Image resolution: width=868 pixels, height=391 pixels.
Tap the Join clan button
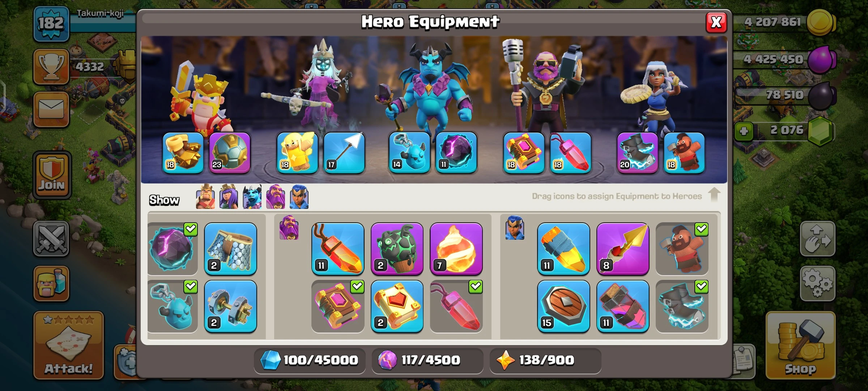tap(52, 175)
